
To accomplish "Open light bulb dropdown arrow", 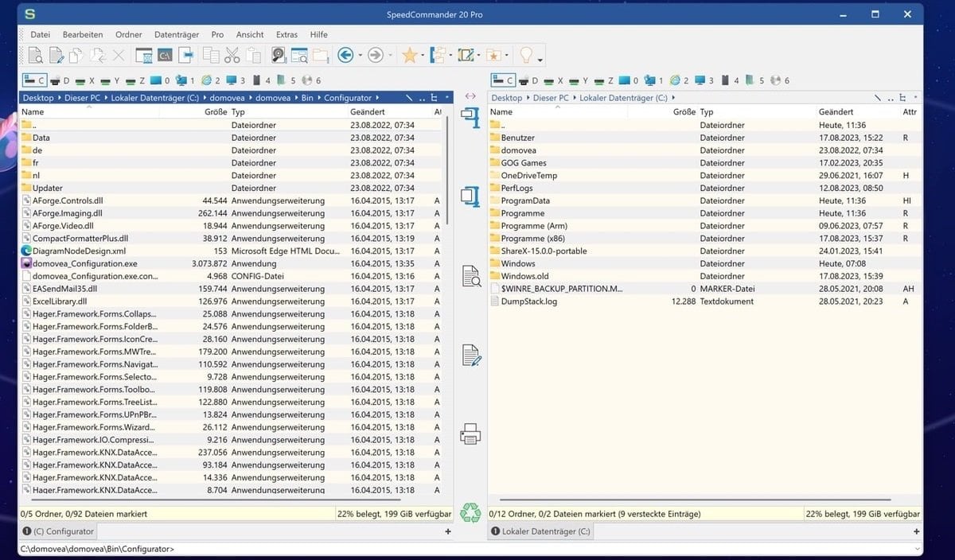I will pyautogui.click(x=540, y=59).
